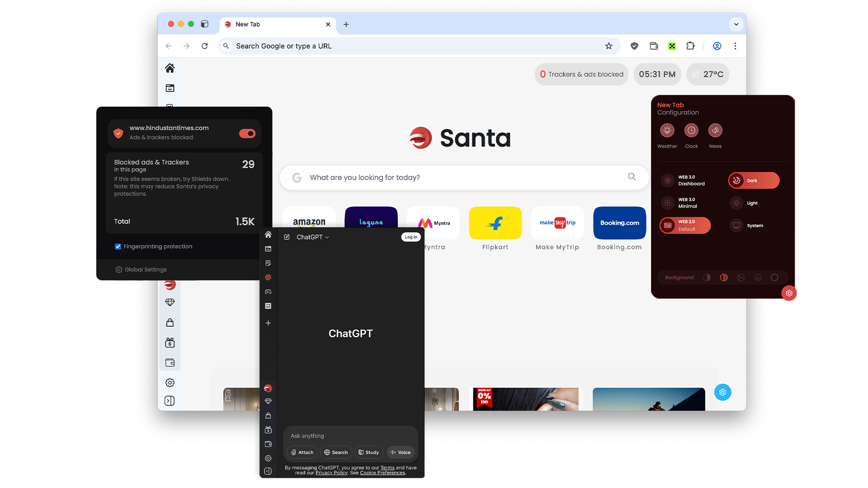Viewport: 868px width, 488px height.
Task: Select the gamepad icon in the sidebar
Action: [x=268, y=291]
